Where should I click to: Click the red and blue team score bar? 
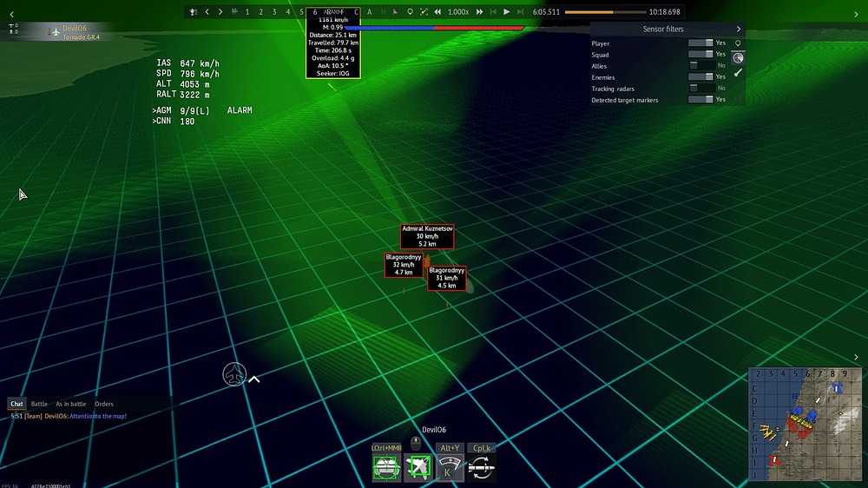pos(435,28)
